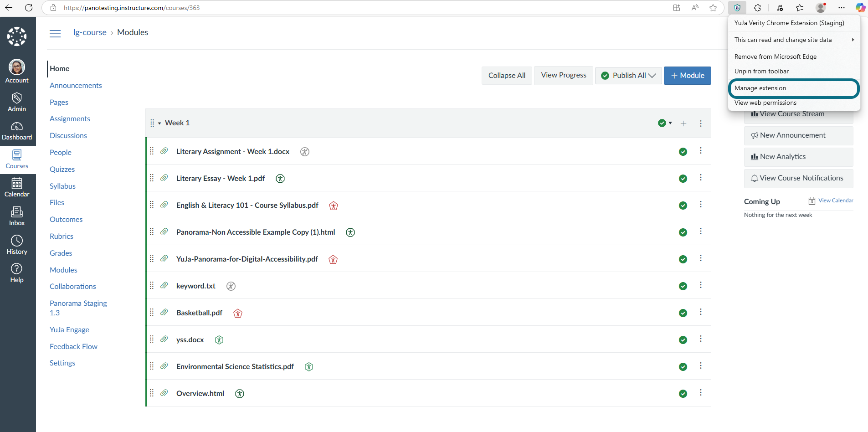
Task: Open the Inbox in global navigation
Action: [x=17, y=216]
